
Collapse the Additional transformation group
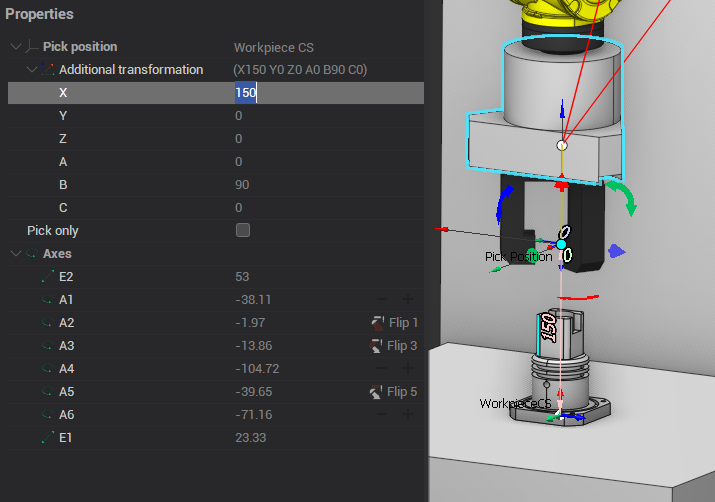pos(32,70)
